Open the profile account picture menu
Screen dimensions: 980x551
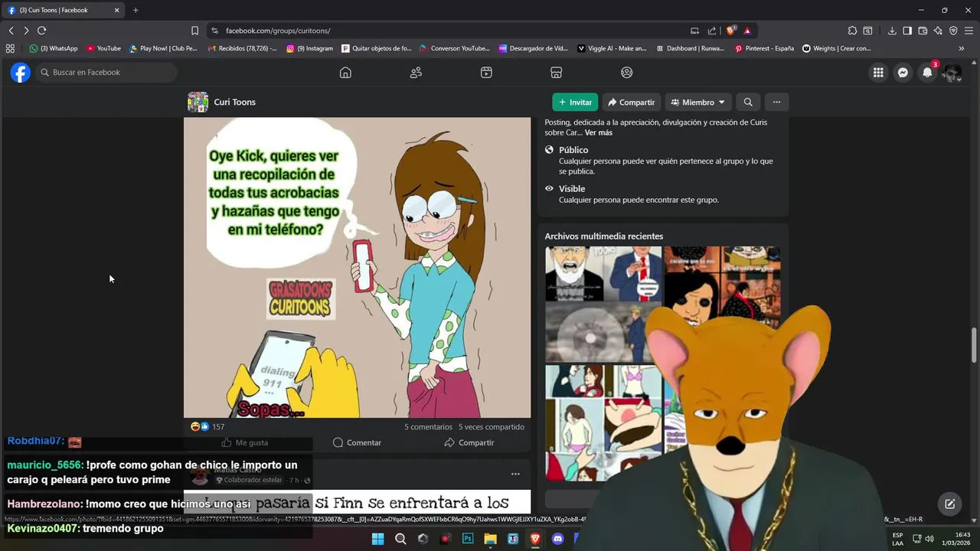[x=952, y=73]
